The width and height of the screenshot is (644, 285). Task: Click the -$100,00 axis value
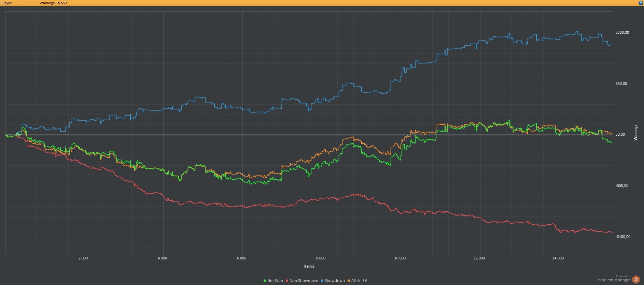(x=623, y=237)
